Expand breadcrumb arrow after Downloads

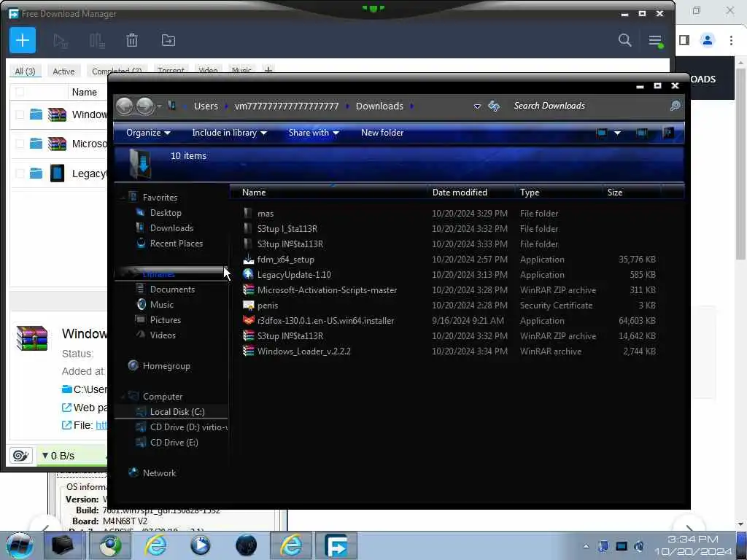click(412, 106)
